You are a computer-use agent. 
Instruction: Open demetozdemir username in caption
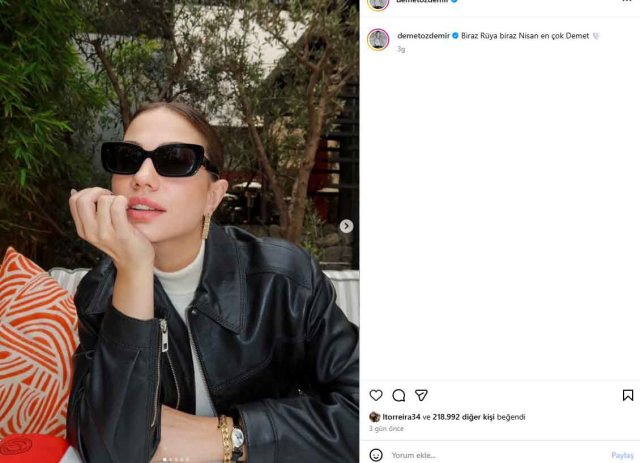(423, 36)
